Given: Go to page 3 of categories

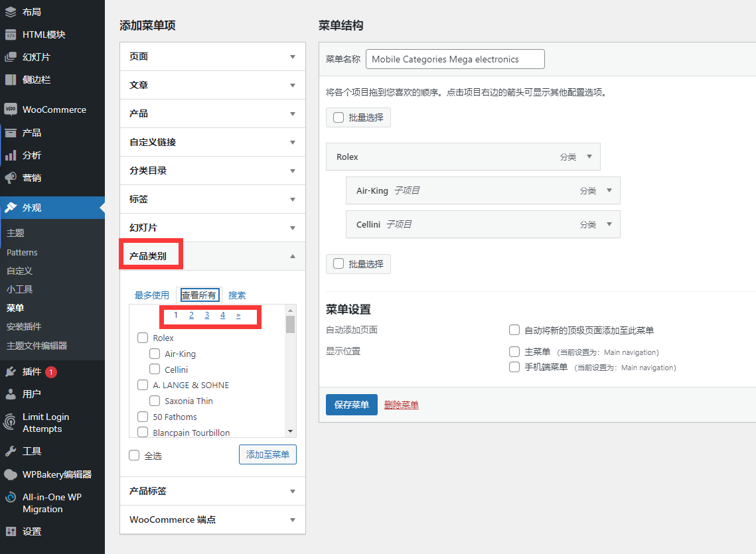Looking at the screenshot, I should click(207, 315).
